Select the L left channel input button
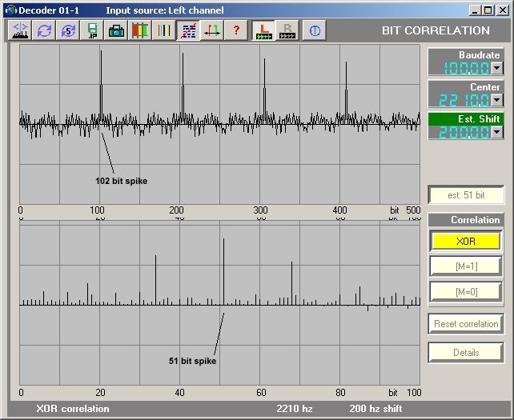This screenshot has width=514, height=420. click(x=263, y=31)
